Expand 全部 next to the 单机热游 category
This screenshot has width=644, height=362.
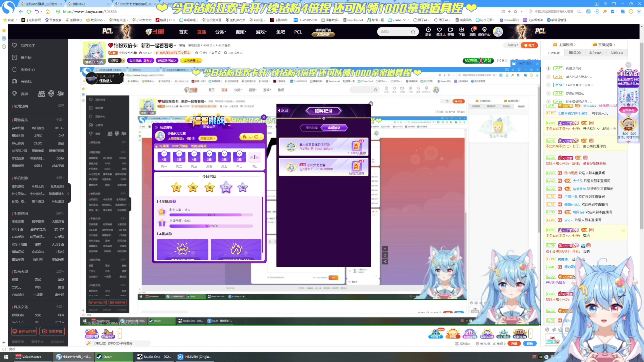pos(60,178)
